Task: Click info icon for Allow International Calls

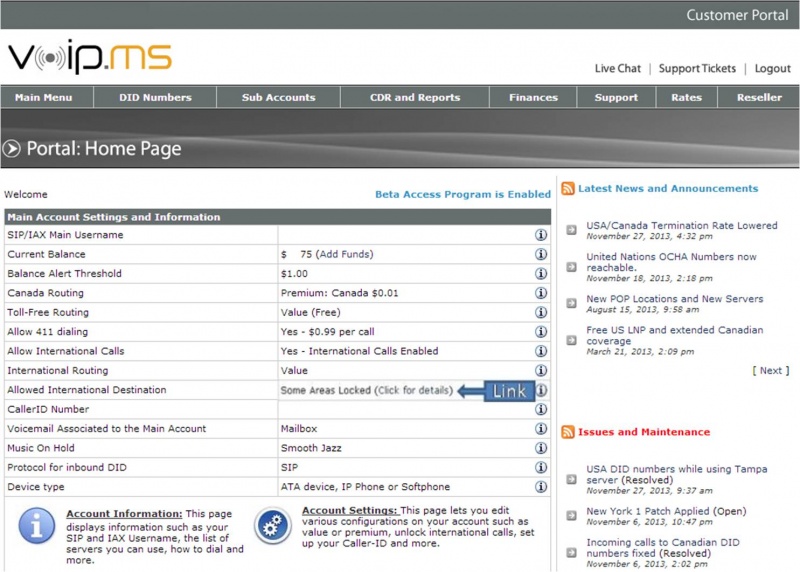Action: coord(541,351)
